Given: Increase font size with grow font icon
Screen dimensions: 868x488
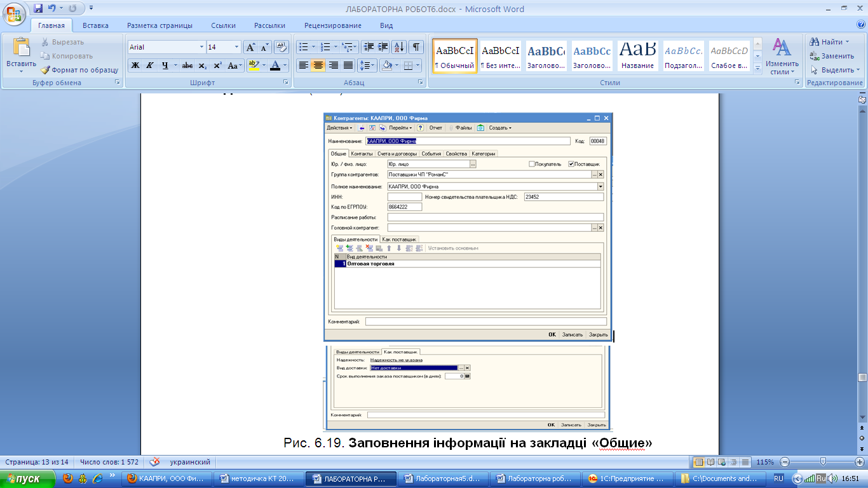Looking at the screenshot, I should 250,47.
